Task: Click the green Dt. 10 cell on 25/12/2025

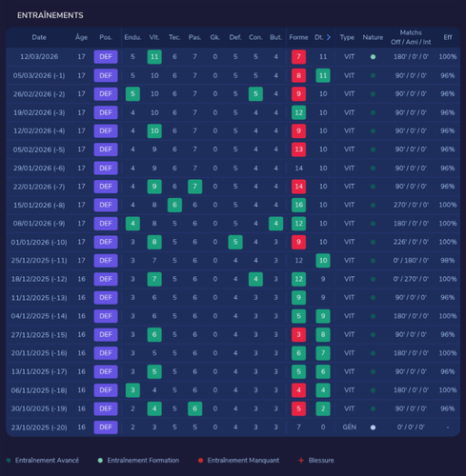Action: tap(323, 261)
